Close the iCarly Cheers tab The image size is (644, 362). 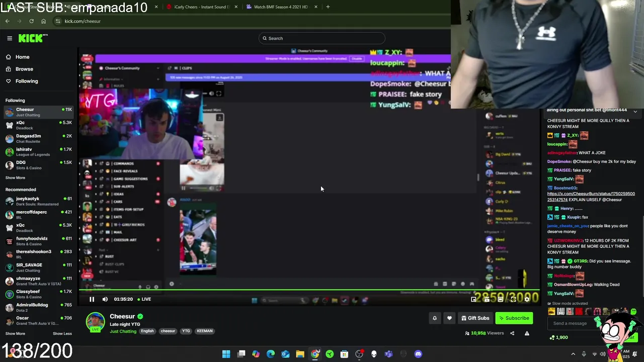coord(236,7)
